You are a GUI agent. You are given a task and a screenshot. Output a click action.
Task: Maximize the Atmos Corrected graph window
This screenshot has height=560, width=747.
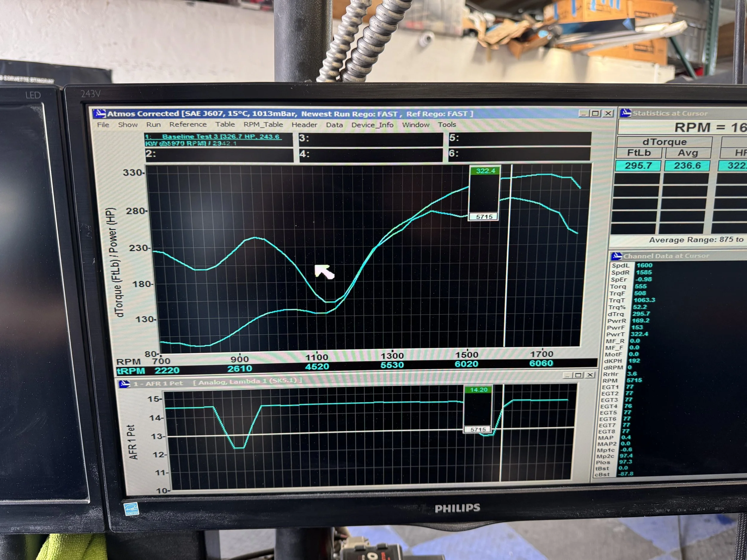click(596, 113)
